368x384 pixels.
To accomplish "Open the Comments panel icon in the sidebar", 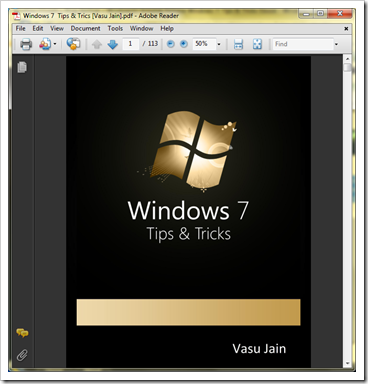I will (22, 332).
